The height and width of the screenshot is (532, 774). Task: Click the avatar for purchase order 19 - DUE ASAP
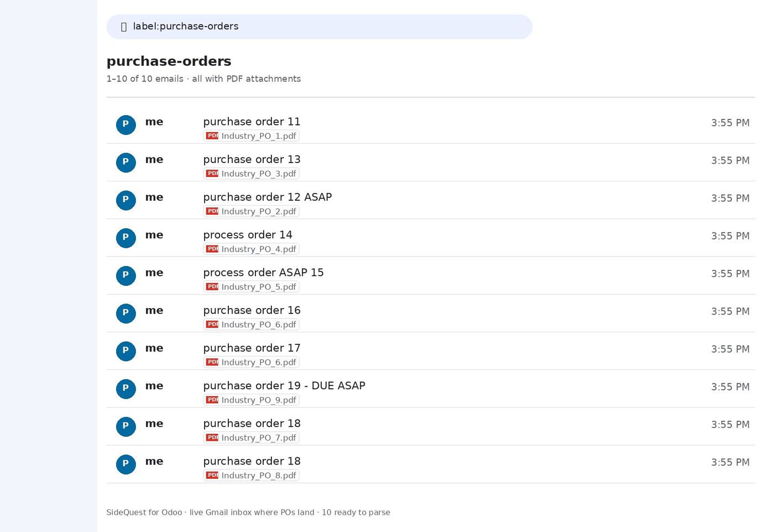(x=126, y=388)
